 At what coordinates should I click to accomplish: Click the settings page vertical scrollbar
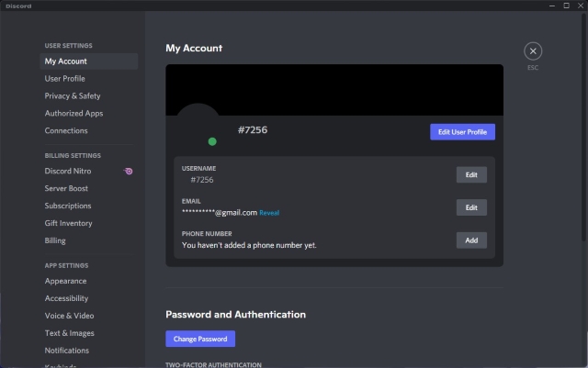(x=584, y=128)
